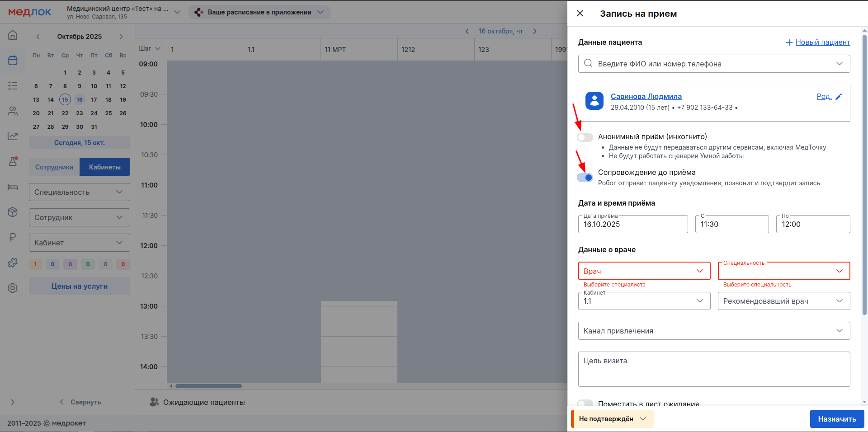Open the ruble finance sidebar icon
This screenshot has width=868, height=432.
[x=13, y=237]
